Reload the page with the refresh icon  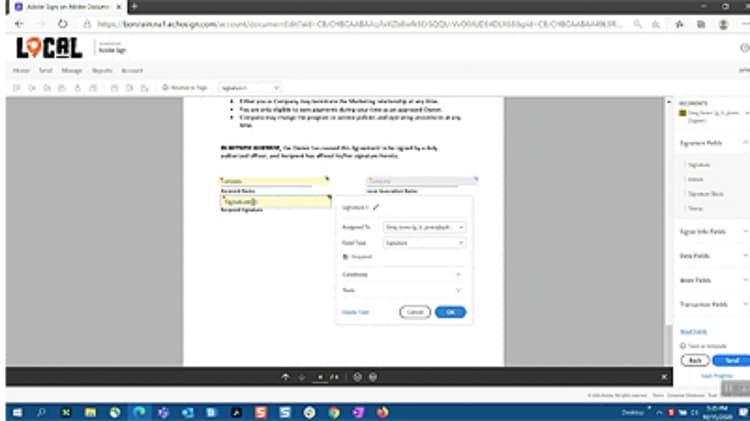click(x=63, y=24)
